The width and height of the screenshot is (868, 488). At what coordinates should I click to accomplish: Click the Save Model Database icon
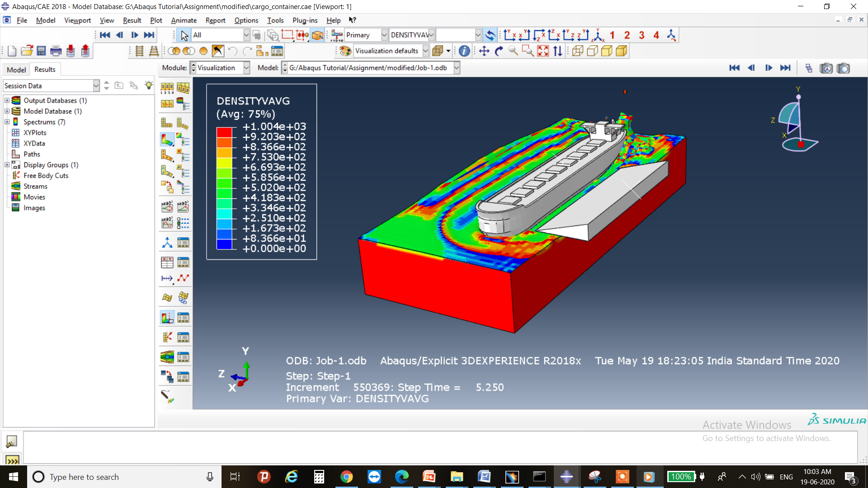pyautogui.click(x=41, y=51)
